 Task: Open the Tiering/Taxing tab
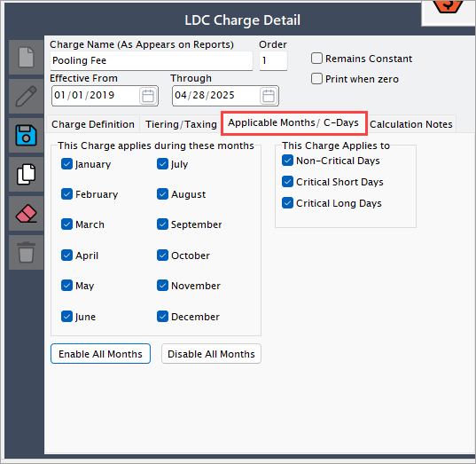coord(181,124)
